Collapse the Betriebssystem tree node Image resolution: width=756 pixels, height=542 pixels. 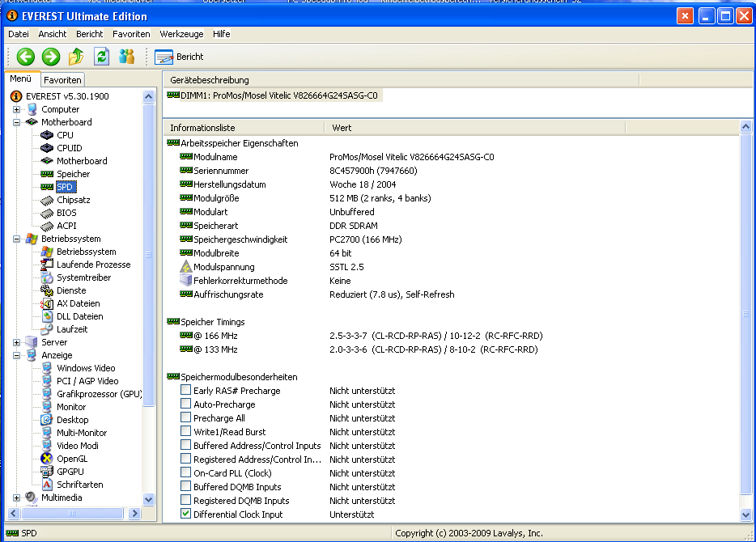coord(16,239)
